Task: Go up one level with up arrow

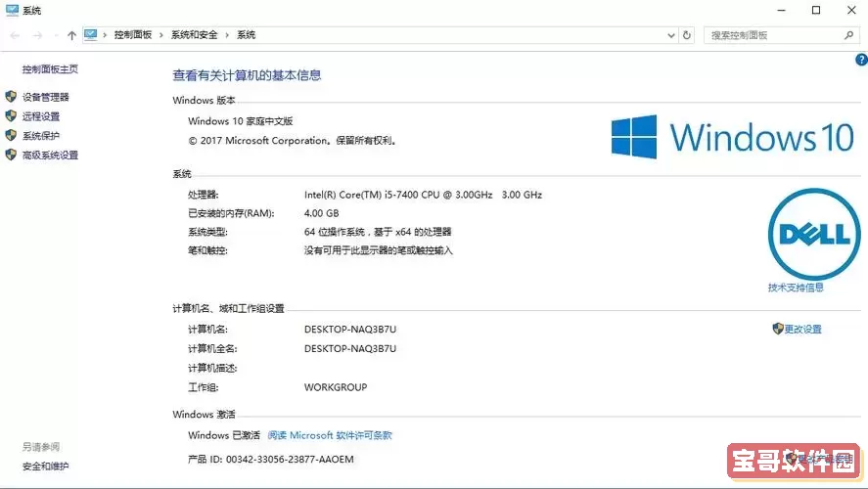Action: point(71,35)
